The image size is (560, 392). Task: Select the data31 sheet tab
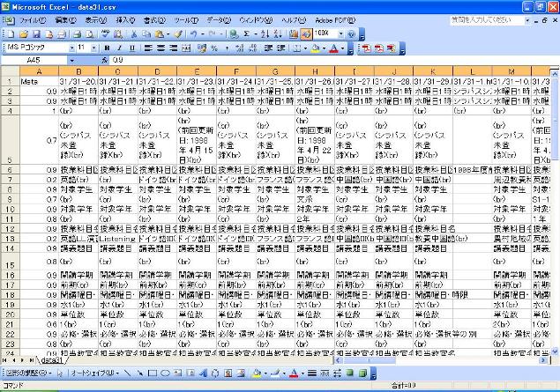click(x=53, y=360)
